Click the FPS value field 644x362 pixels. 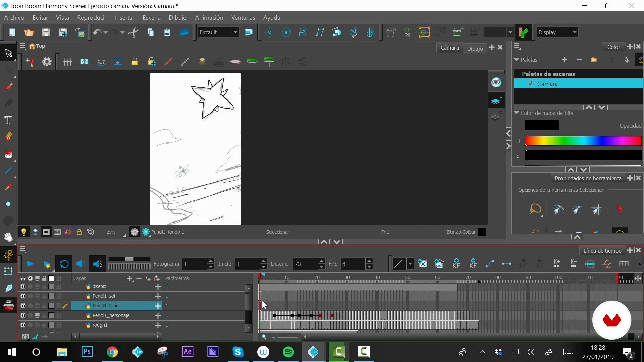[353, 264]
